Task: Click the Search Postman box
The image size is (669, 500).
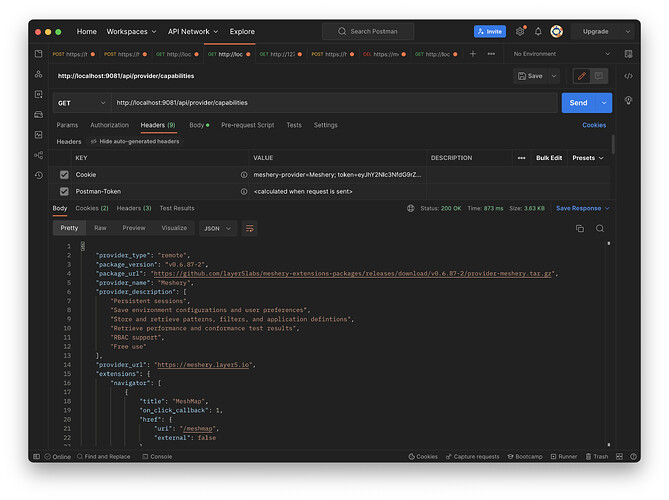Action: pyautogui.click(x=368, y=31)
